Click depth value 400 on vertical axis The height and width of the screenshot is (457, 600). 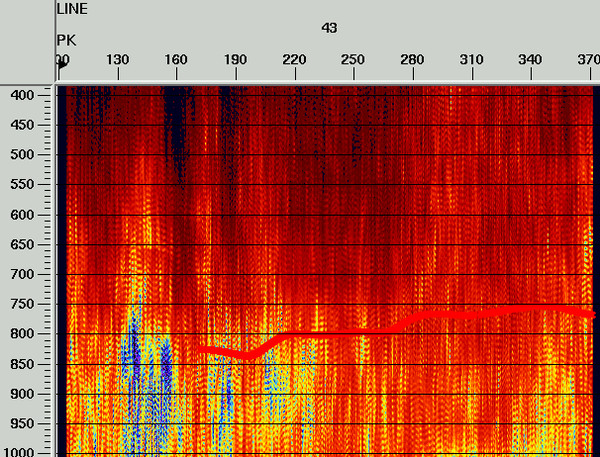[x=22, y=95]
